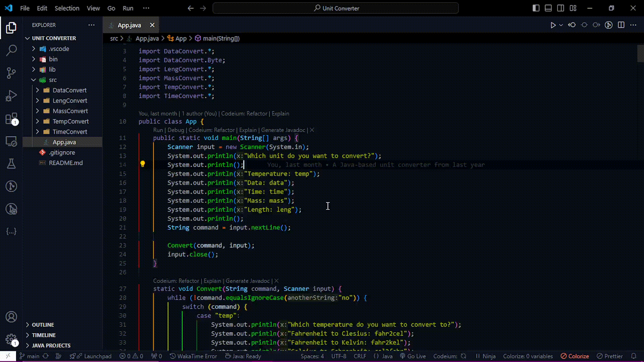
Task: Open the Go menu
Action: click(x=111, y=8)
